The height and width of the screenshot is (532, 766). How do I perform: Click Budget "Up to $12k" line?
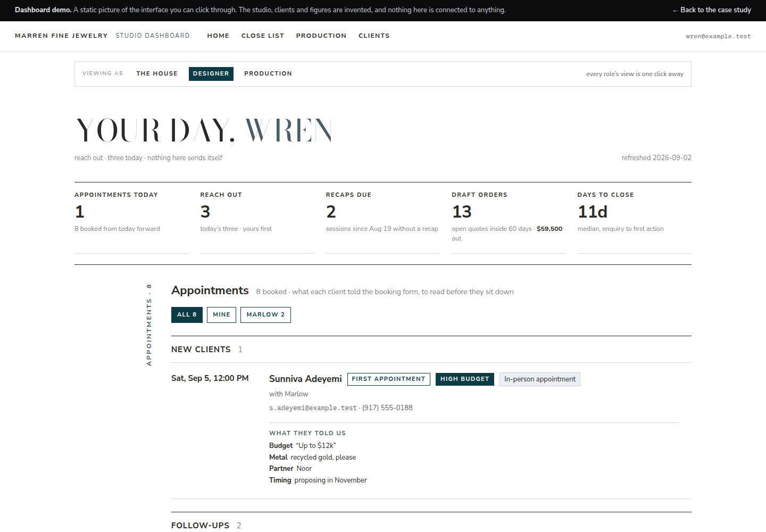tap(303, 446)
